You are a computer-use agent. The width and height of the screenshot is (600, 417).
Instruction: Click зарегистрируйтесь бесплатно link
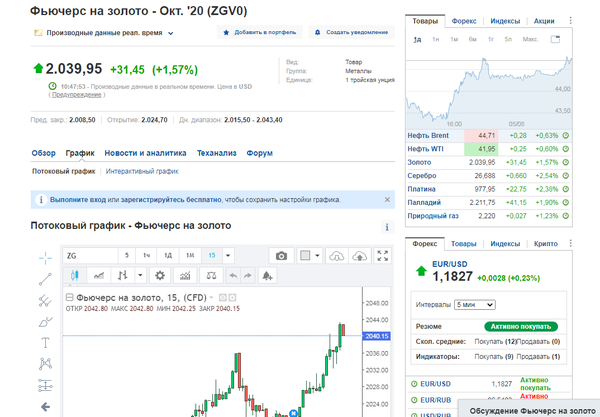171,200
